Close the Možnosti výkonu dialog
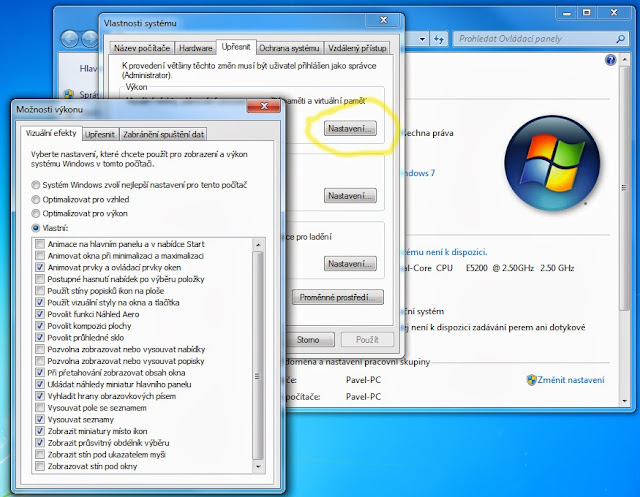 [x=264, y=106]
